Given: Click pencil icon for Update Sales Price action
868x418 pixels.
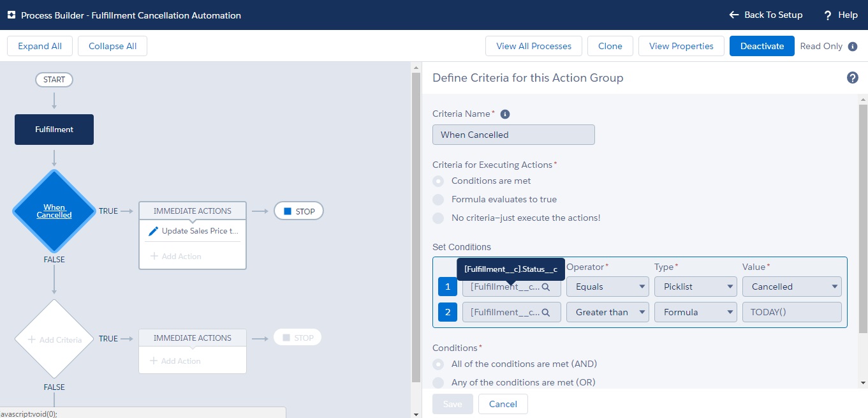Looking at the screenshot, I should [153, 231].
